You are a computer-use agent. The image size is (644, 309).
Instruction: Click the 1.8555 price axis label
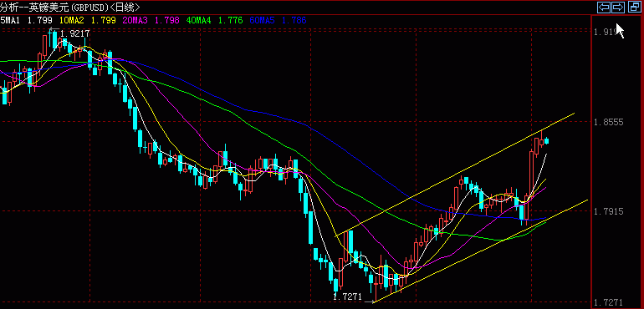608,122
